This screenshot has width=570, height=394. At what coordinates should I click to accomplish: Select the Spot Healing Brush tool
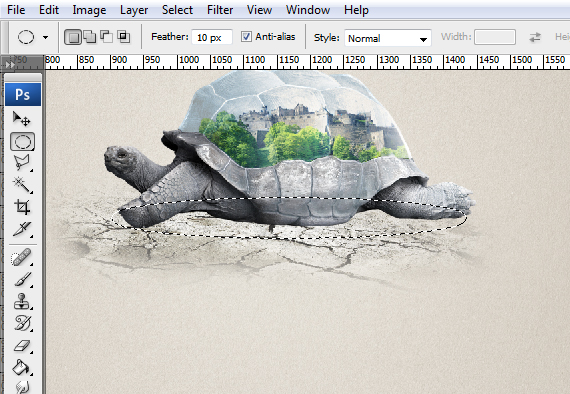(x=22, y=257)
